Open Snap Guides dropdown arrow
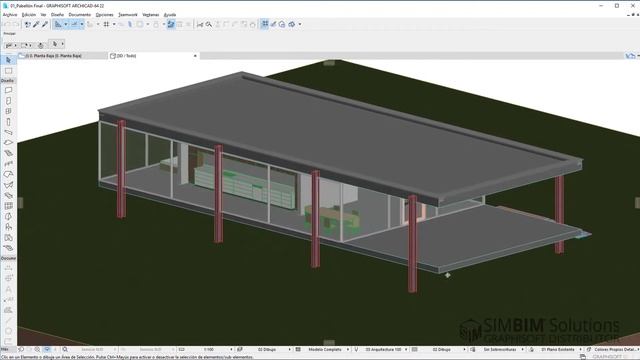 [x=82, y=24]
